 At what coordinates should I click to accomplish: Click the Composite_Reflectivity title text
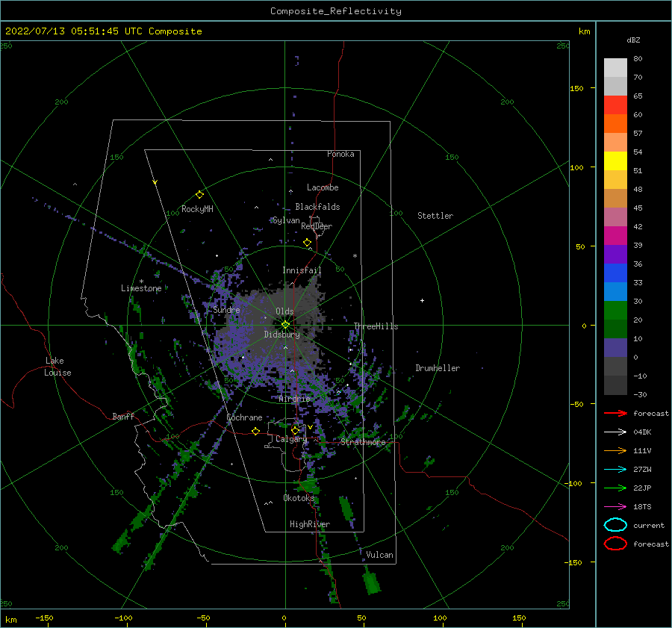(335, 11)
